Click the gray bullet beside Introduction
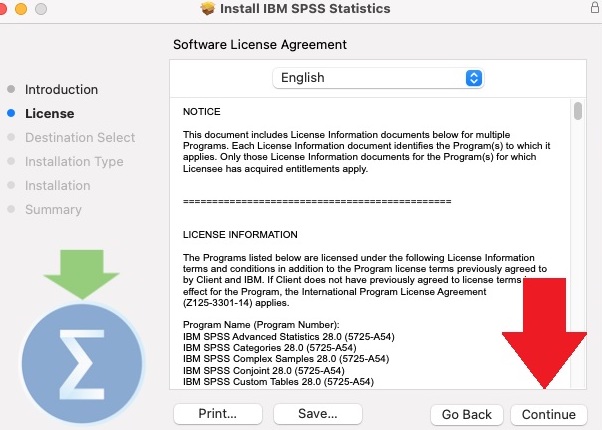Screen dimensions: 602x430 pos(11,90)
